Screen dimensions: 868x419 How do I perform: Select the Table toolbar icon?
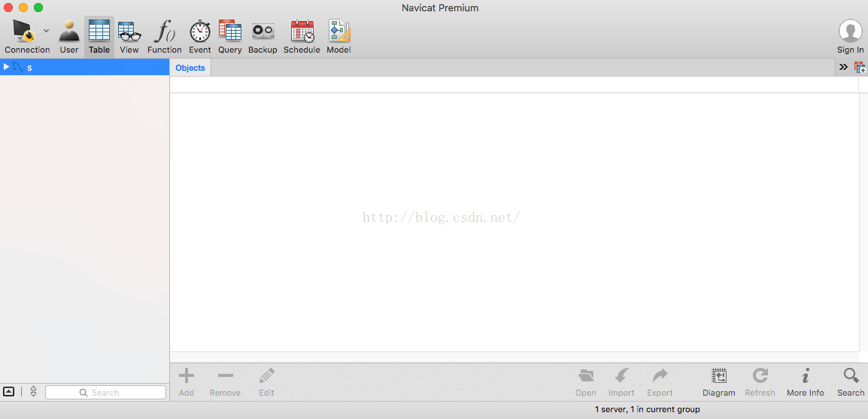[x=99, y=37]
